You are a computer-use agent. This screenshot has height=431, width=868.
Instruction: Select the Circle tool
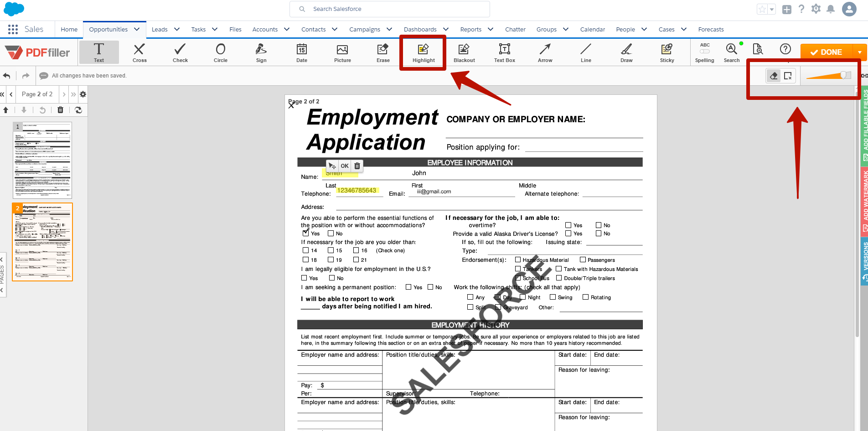(x=221, y=52)
